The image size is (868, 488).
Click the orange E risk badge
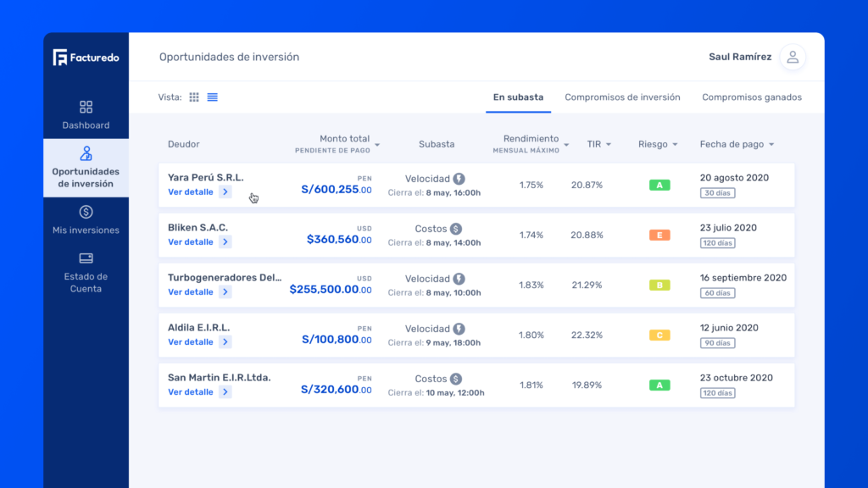pyautogui.click(x=659, y=235)
